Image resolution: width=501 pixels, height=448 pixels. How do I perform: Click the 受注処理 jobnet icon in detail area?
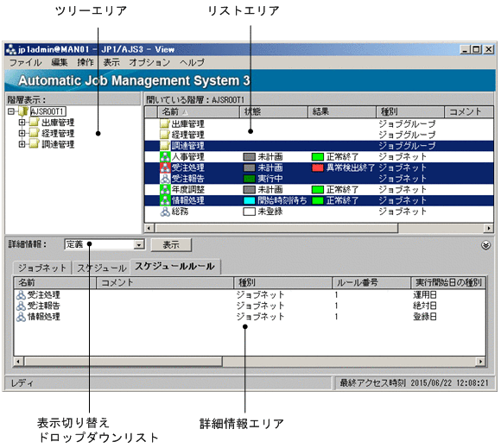[21, 295]
